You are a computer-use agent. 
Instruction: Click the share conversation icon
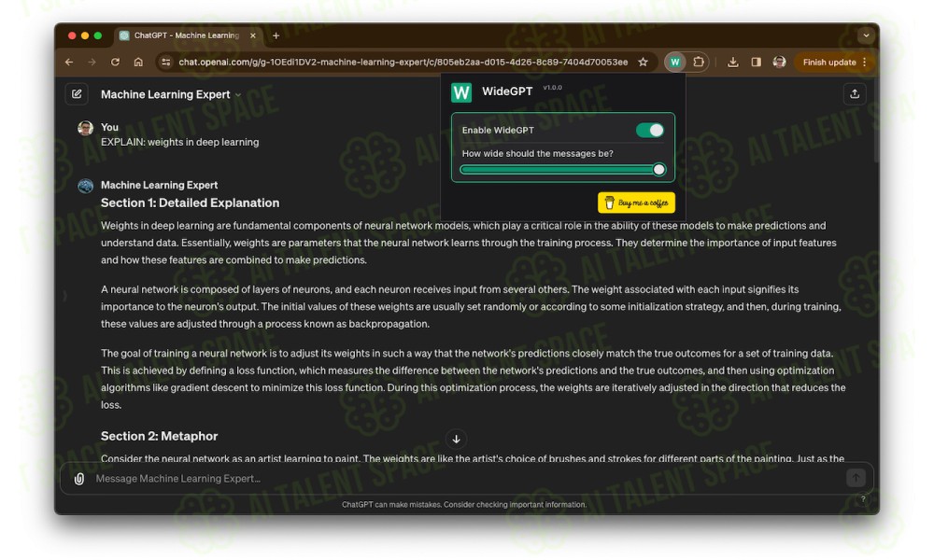pos(855,94)
